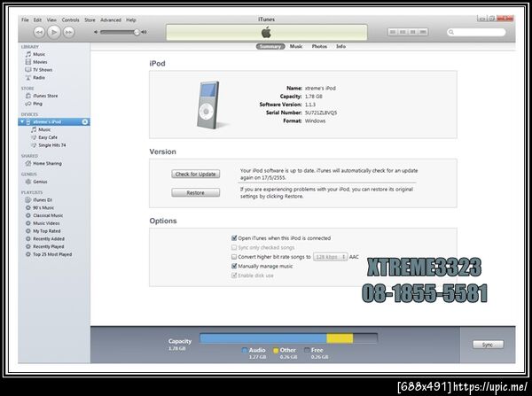Click the high volume speaker icon

[x=144, y=32]
